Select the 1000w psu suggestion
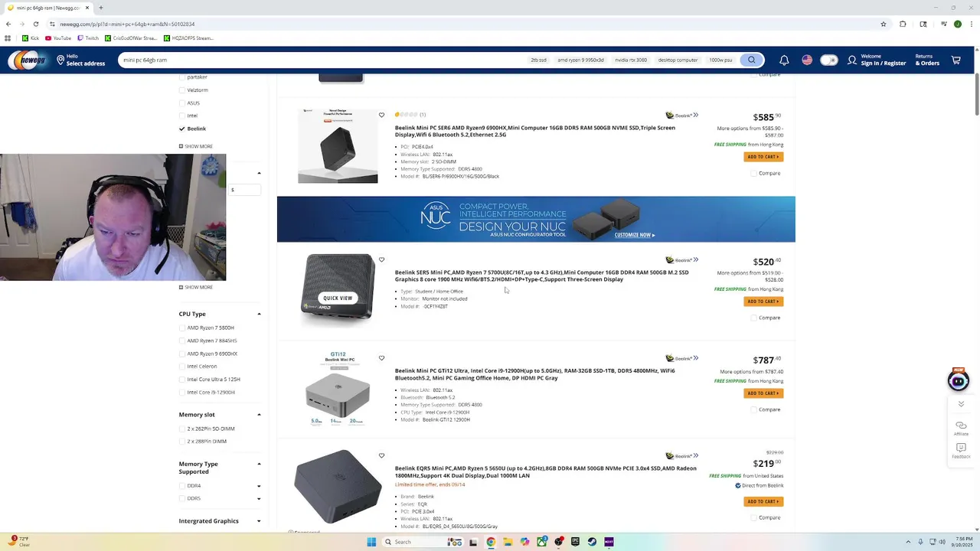980x551 pixels. point(720,60)
